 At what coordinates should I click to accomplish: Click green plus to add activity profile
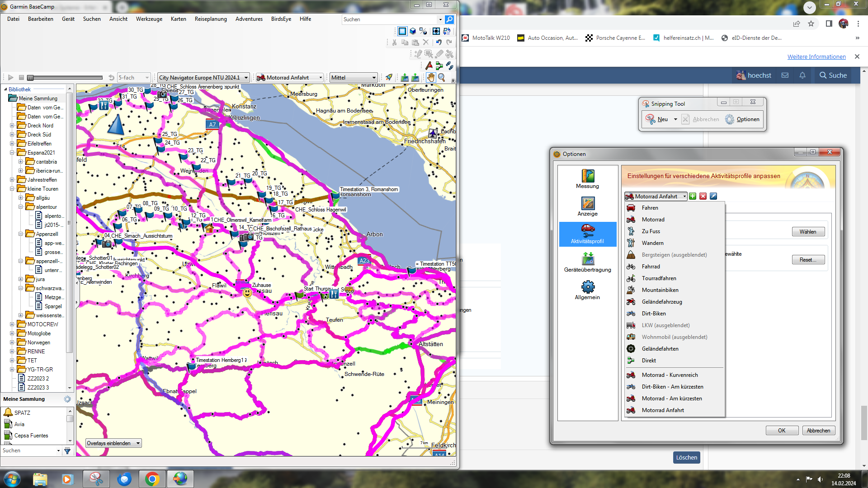coord(693,196)
